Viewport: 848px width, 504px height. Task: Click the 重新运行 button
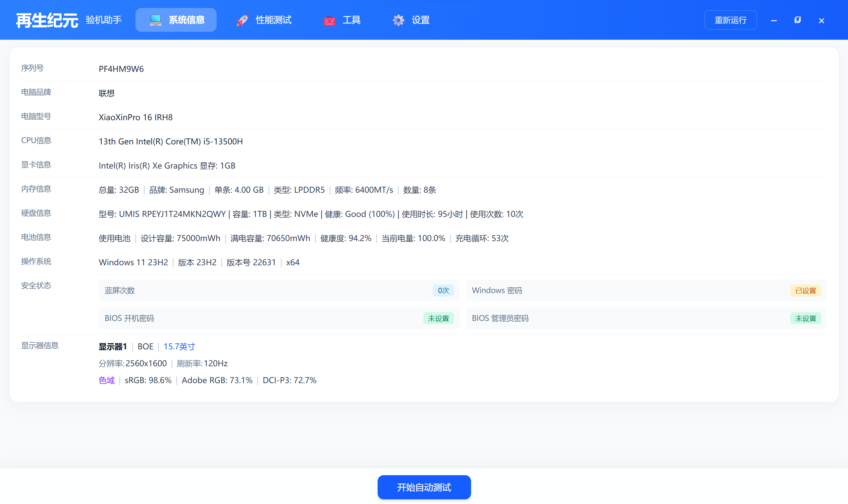(730, 20)
